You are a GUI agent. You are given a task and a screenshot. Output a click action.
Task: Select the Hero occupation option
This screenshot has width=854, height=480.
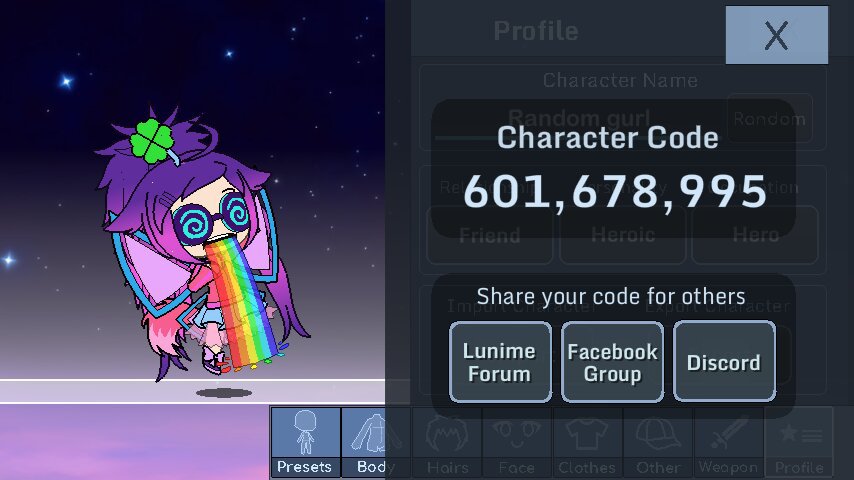(x=755, y=235)
